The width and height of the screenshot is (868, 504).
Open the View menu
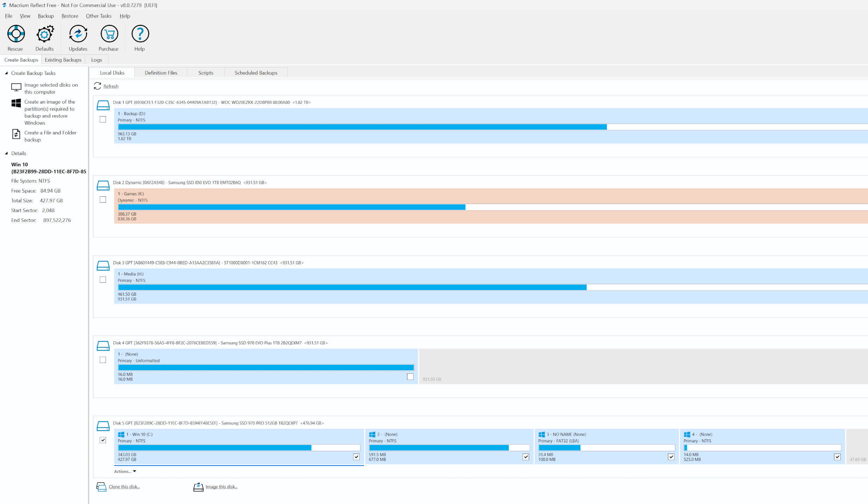(25, 16)
